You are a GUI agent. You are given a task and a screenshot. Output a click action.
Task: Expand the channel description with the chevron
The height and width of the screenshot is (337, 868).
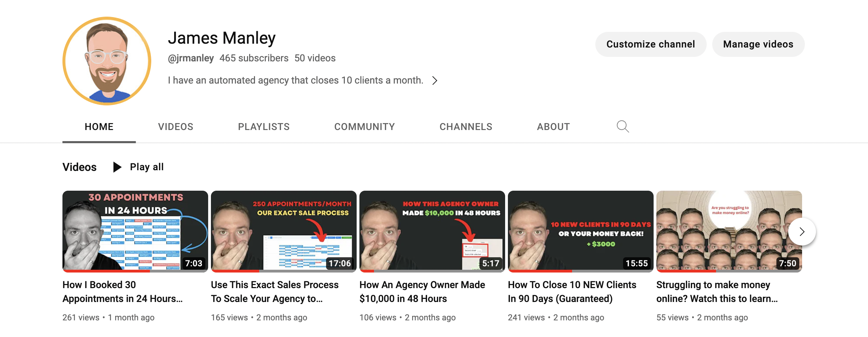(x=435, y=80)
